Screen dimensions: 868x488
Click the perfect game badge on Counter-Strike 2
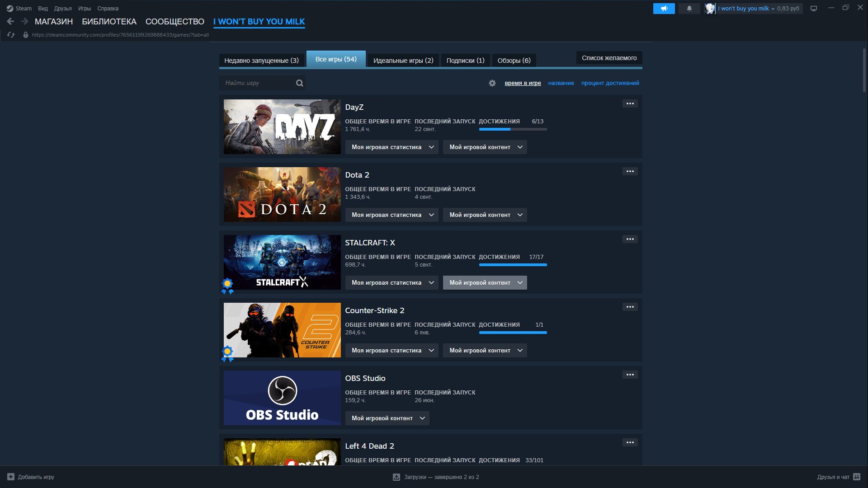point(227,353)
